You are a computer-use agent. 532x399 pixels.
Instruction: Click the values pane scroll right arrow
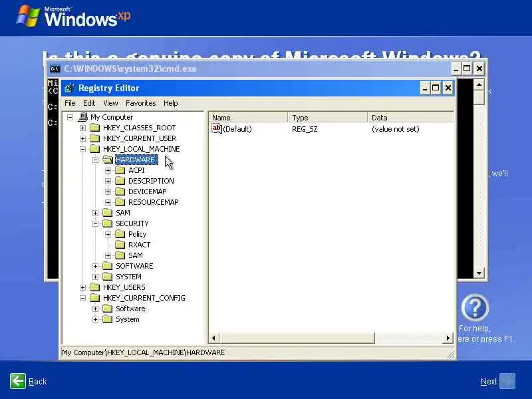[448, 338]
